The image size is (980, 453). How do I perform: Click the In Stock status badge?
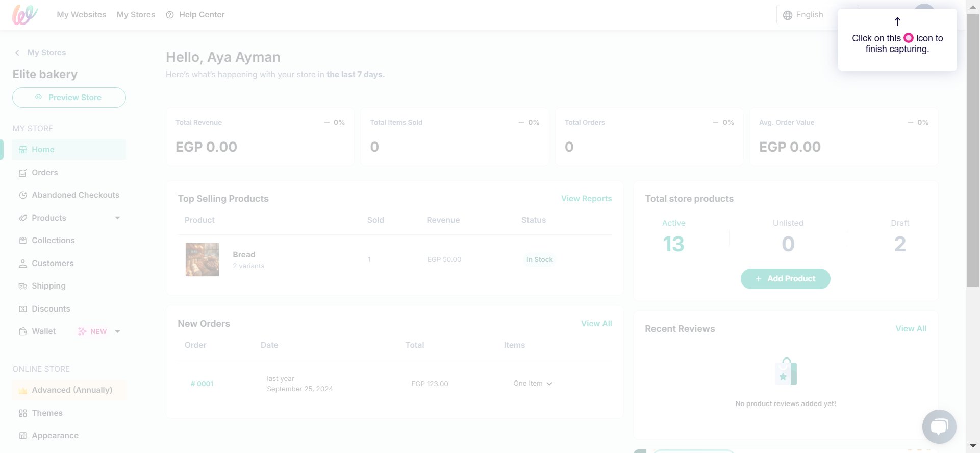pyautogui.click(x=540, y=260)
